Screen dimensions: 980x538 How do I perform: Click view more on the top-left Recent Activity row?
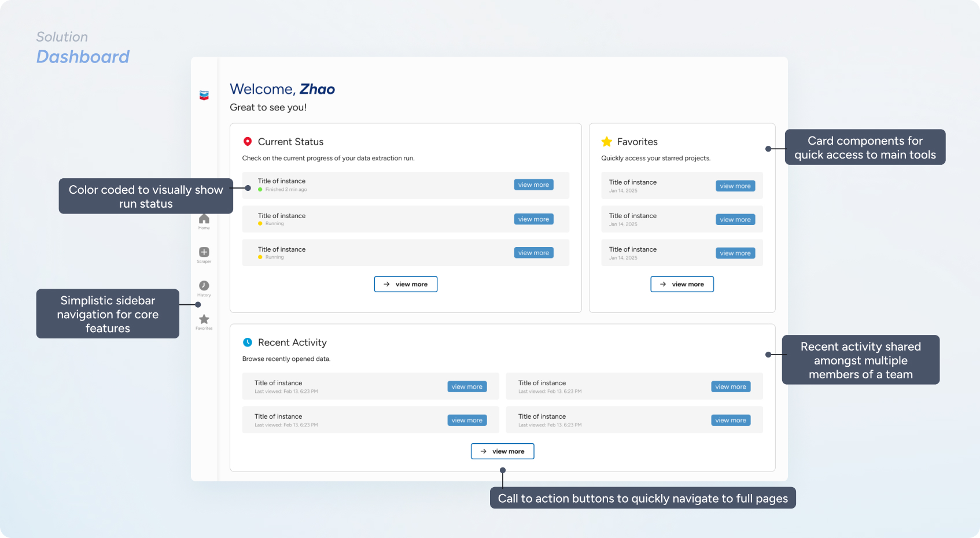click(467, 387)
